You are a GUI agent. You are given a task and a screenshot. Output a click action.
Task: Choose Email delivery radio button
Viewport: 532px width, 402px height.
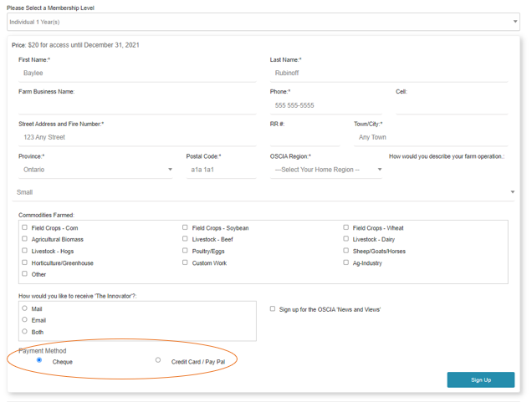pos(24,320)
